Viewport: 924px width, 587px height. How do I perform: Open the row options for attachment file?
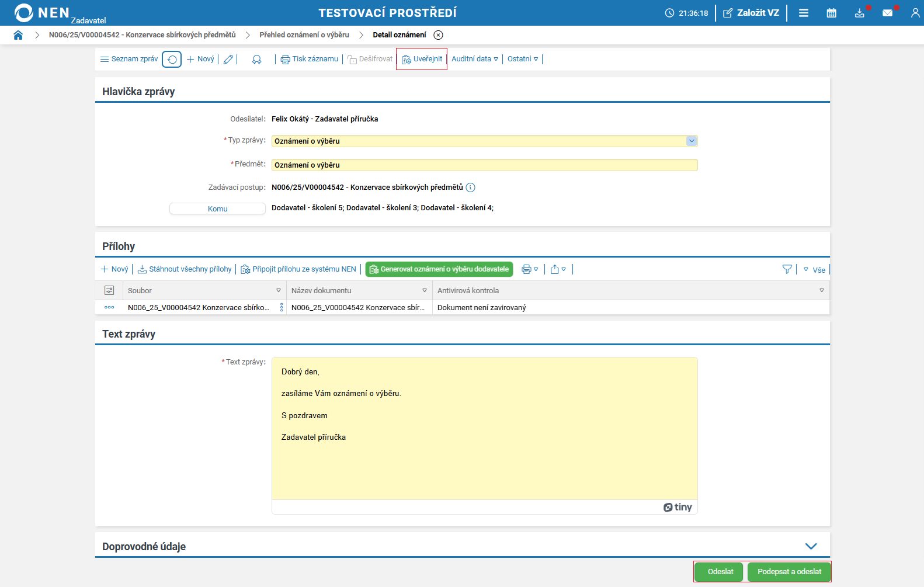tap(109, 307)
